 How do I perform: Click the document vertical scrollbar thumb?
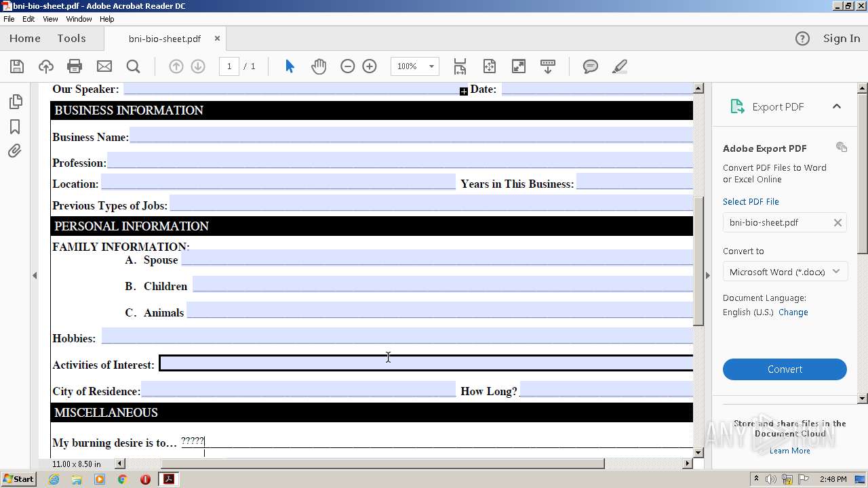698,262
